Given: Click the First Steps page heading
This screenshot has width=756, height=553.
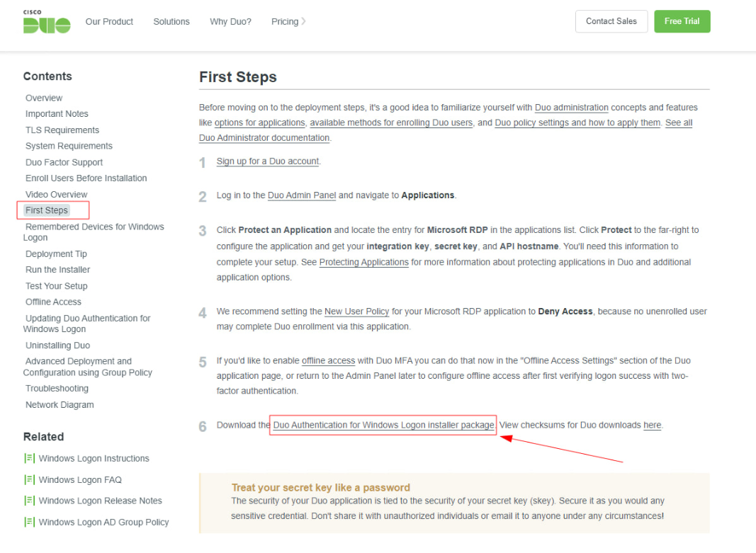Looking at the screenshot, I should click(x=237, y=77).
